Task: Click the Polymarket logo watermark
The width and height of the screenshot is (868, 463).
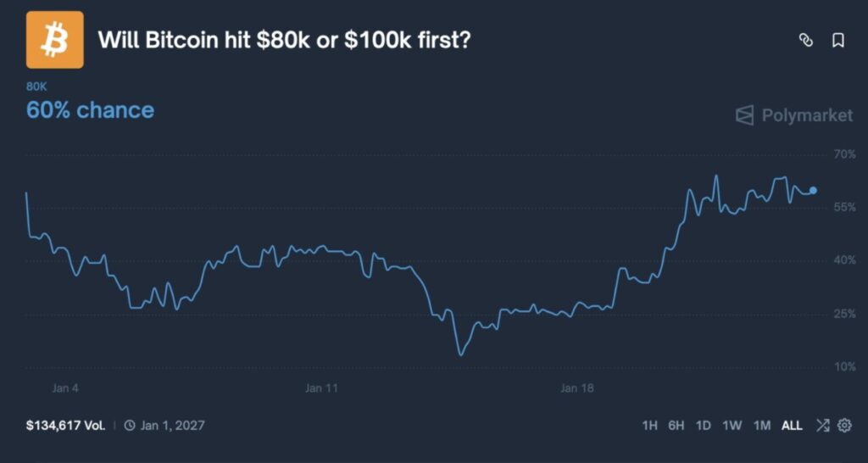Action: [793, 115]
